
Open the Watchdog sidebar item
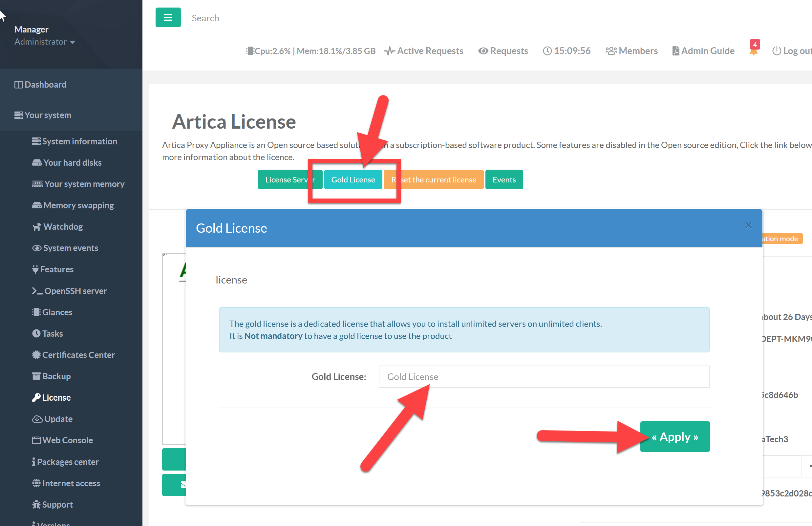pos(63,226)
